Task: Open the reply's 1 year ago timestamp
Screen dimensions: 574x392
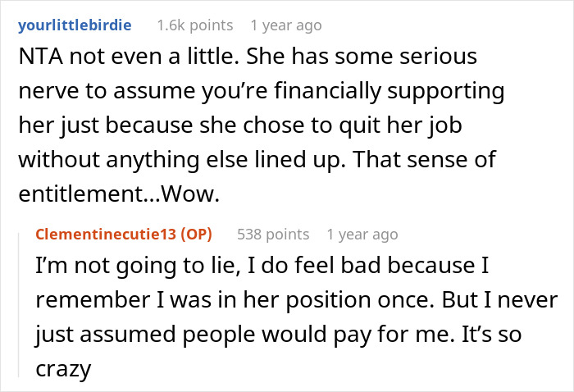Action: pos(362,235)
